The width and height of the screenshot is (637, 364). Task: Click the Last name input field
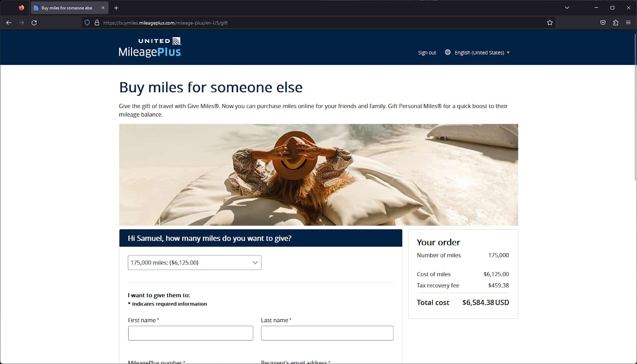pyautogui.click(x=327, y=333)
